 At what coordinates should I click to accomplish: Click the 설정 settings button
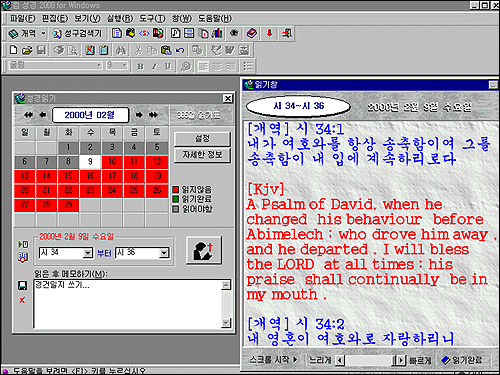pos(202,139)
